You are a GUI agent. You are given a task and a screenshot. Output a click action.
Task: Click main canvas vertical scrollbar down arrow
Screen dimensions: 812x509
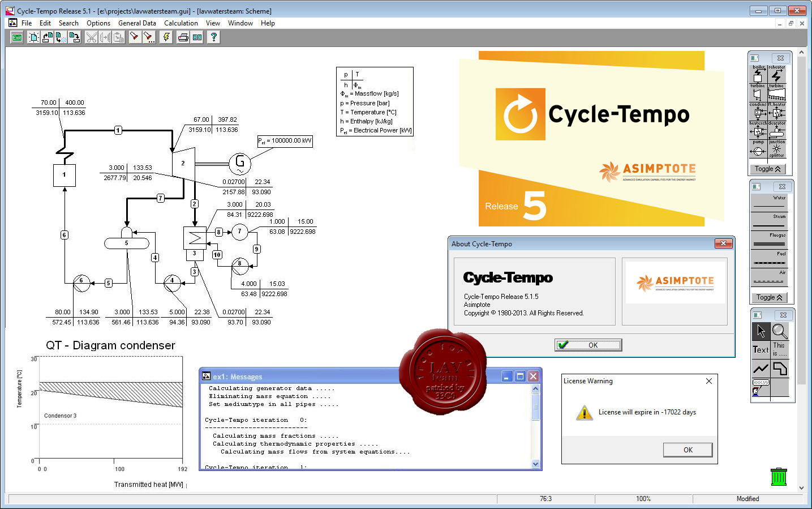tap(801, 487)
